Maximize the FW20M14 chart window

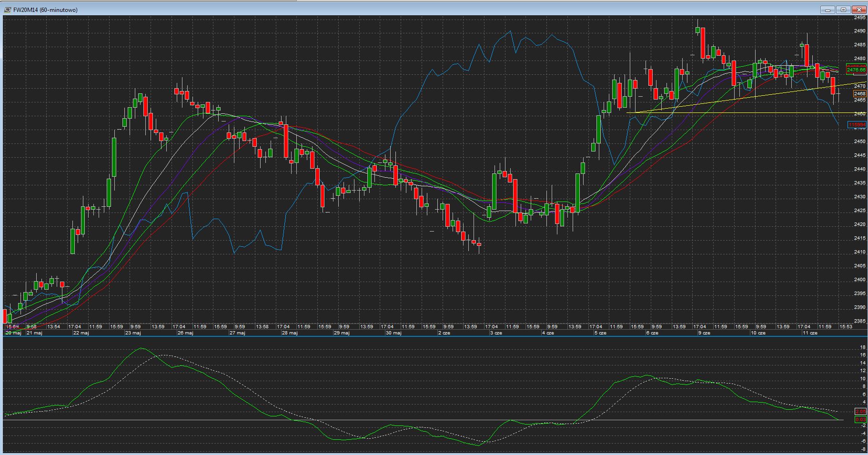click(844, 10)
